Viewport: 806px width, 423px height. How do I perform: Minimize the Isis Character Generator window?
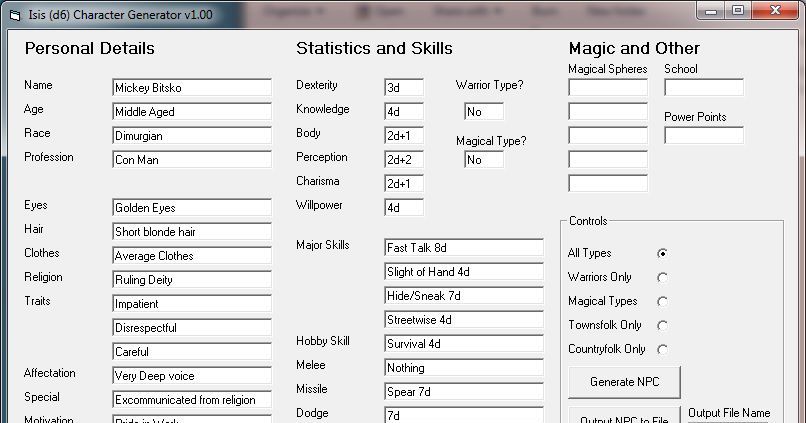[x=711, y=10]
